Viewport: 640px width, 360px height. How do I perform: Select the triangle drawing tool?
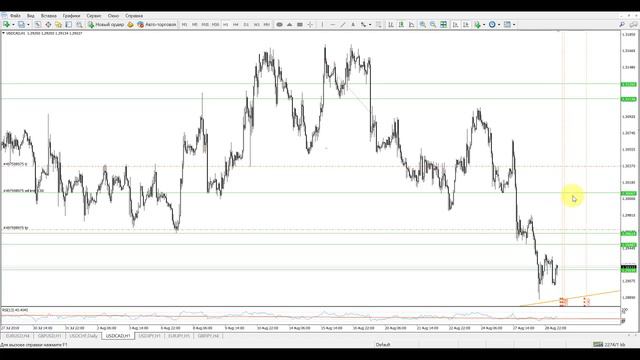pyautogui.click(x=289, y=24)
